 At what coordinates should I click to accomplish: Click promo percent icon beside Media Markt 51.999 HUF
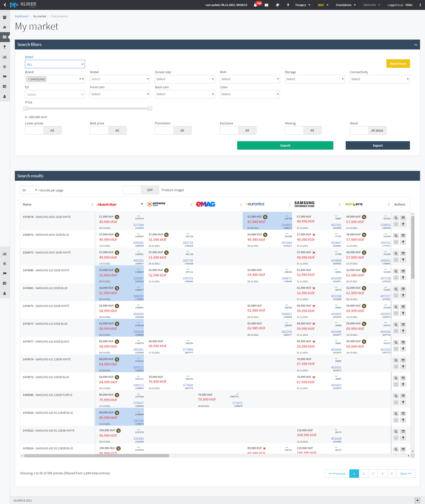(x=117, y=217)
